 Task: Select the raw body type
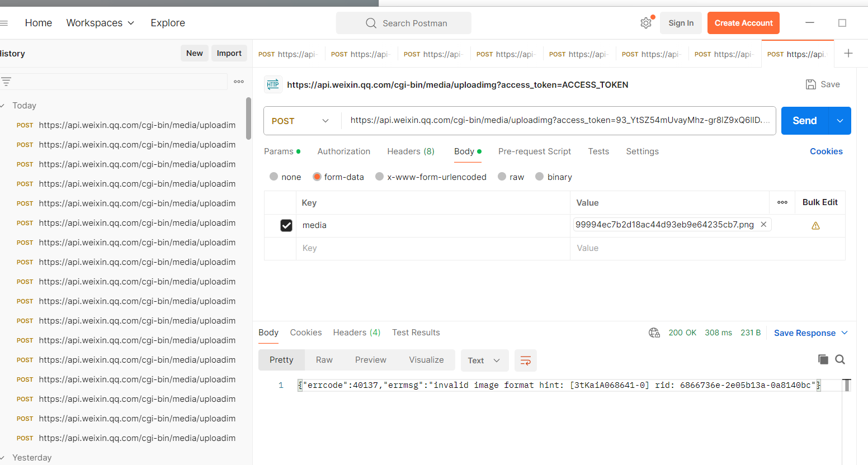pos(502,177)
